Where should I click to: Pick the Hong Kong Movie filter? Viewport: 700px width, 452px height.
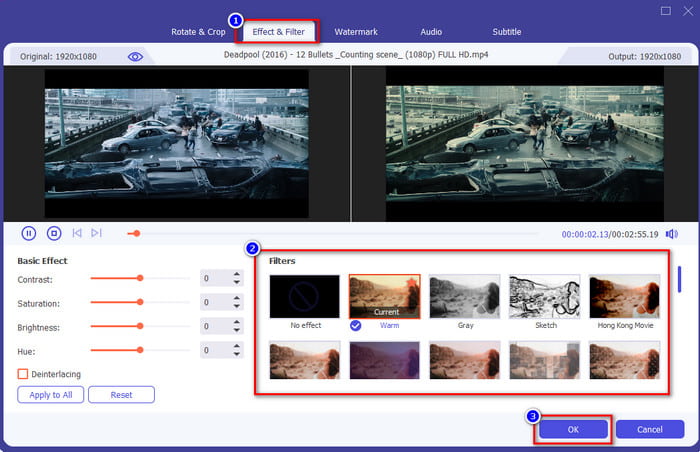(x=624, y=297)
